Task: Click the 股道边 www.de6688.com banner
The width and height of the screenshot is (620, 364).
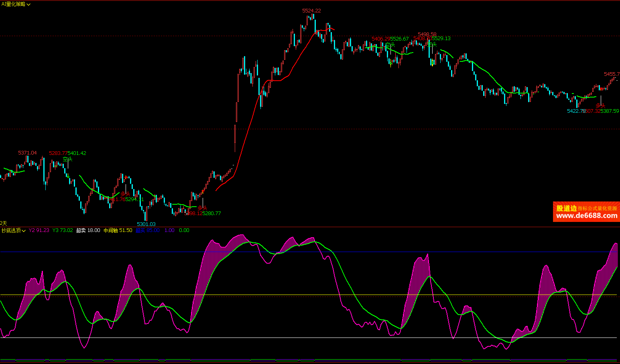Action: coord(586,212)
